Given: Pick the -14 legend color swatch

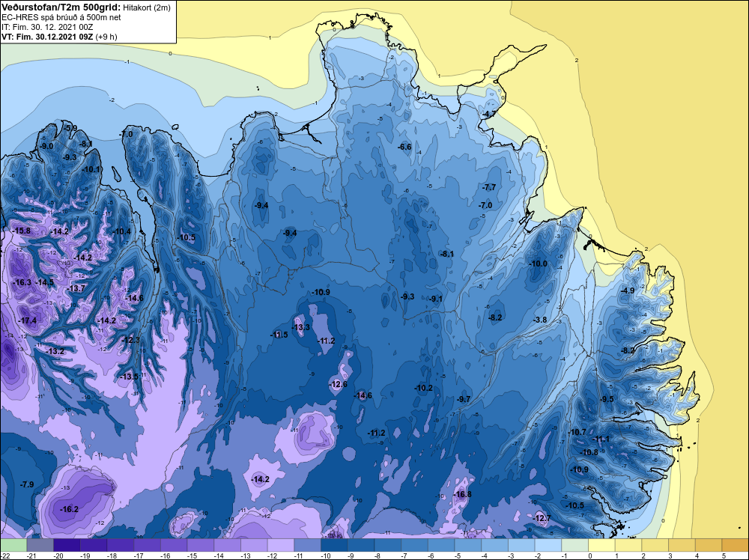Looking at the screenshot, I should [x=228, y=545].
